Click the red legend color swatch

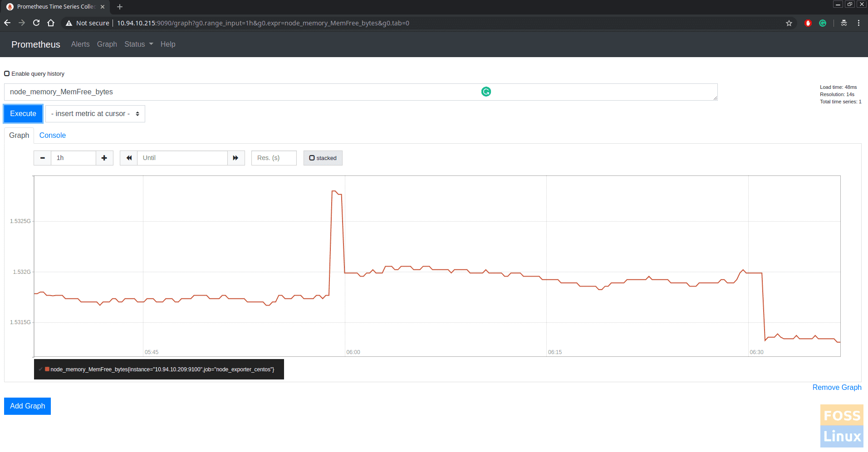pos(47,369)
